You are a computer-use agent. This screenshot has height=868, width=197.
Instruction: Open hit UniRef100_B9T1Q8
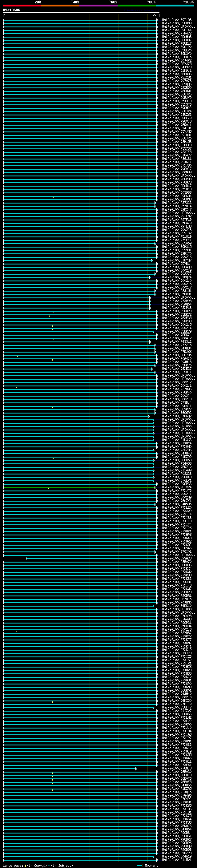177,20
